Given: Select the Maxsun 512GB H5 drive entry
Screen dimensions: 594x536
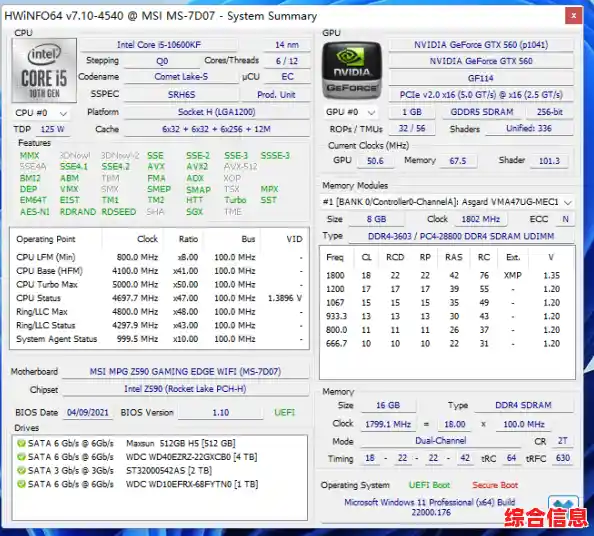Looking at the screenshot, I should point(159,443).
